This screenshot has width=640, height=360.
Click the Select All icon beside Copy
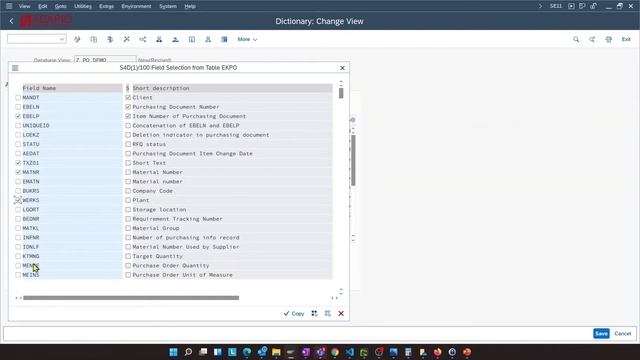[x=314, y=313]
